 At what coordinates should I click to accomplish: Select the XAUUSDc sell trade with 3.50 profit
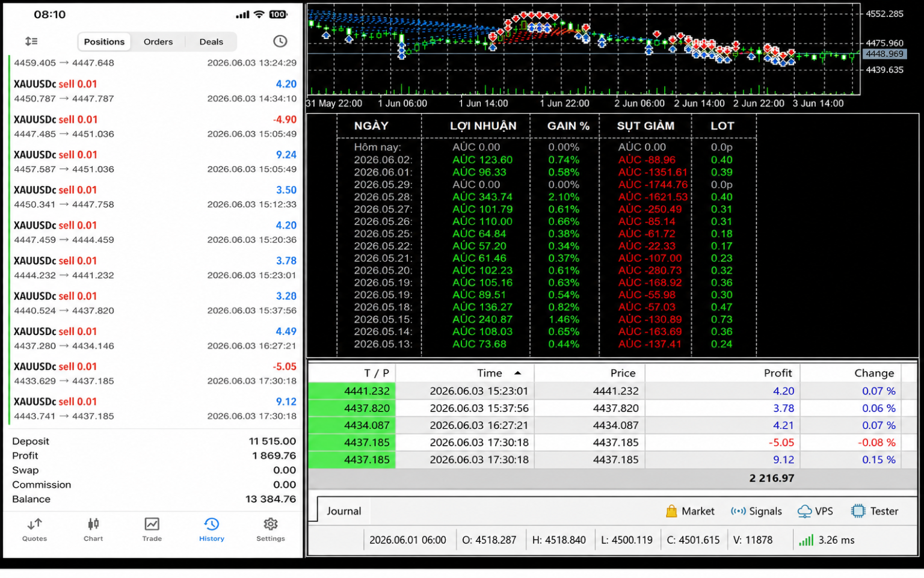(155, 197)
